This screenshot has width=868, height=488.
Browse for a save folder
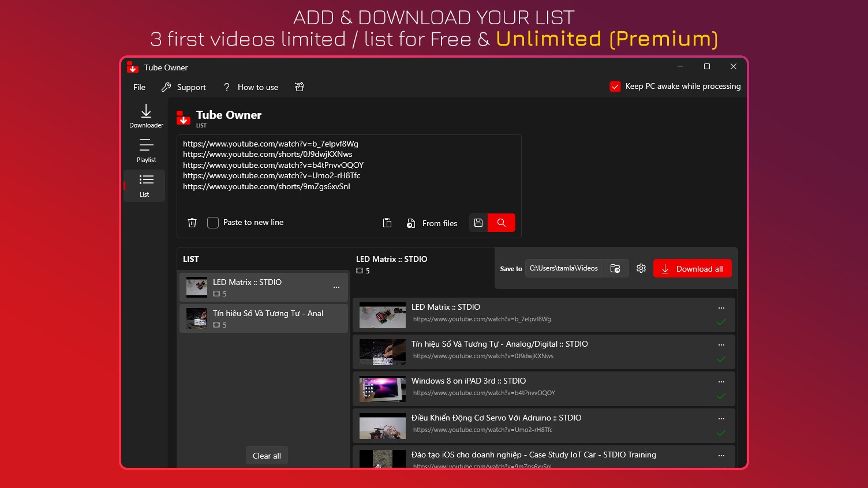click(615, 268)
